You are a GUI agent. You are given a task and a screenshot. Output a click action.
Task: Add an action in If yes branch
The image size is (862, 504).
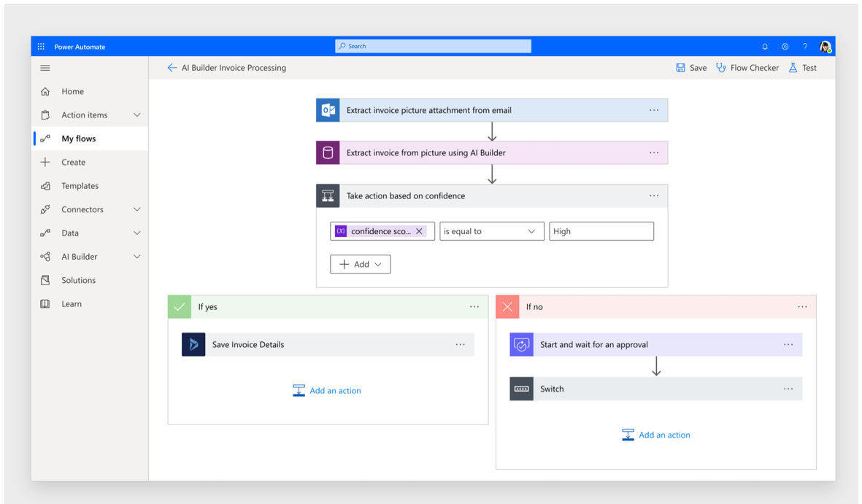327,391
